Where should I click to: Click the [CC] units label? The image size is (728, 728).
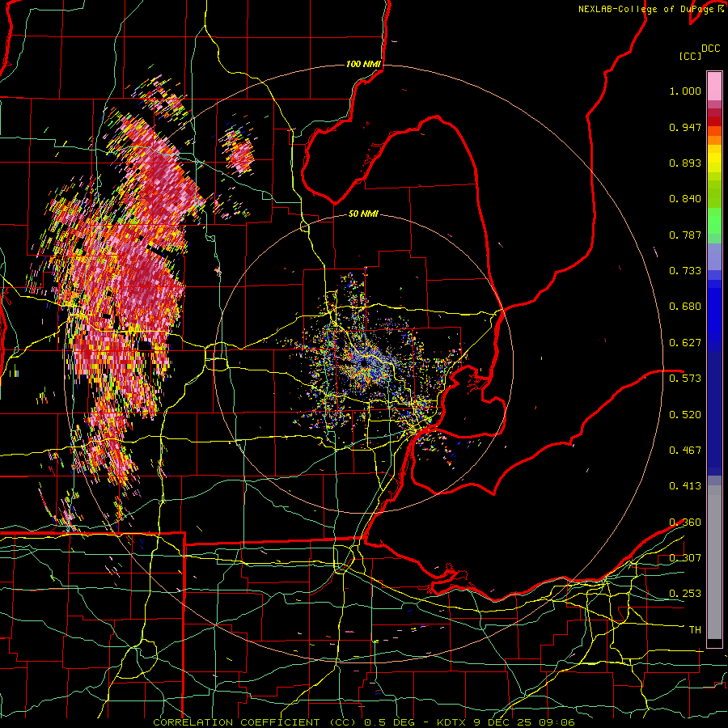click(x=691, y=56)
